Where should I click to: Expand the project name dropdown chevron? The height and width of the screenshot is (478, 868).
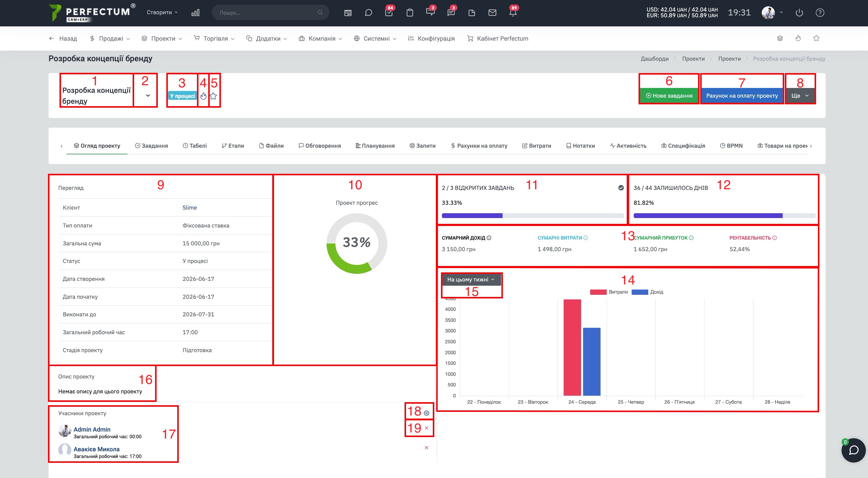pyautogui.click(x=148, y=96)
